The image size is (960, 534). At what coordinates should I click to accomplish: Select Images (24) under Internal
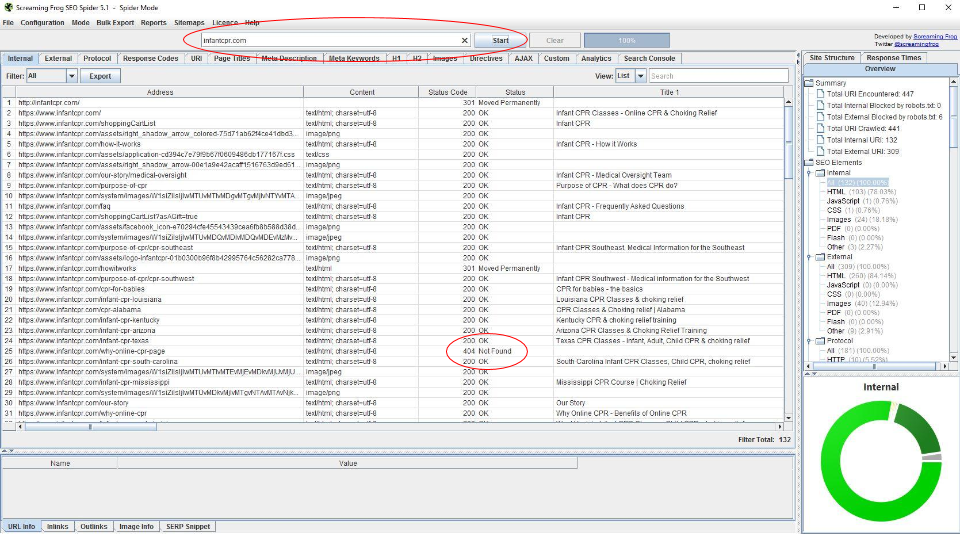click(x=862, y=219)
